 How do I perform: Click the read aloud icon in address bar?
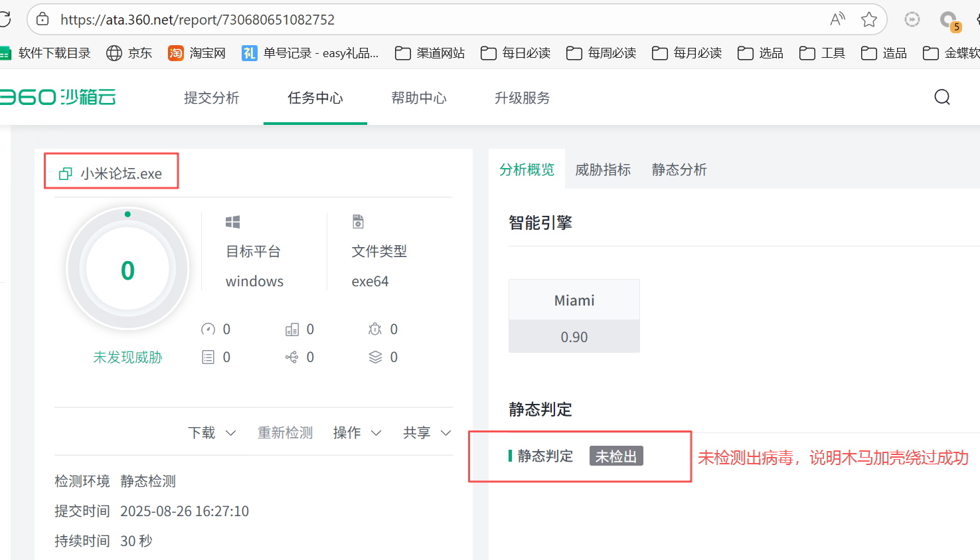pyautogui.click(x=838, y=19)
